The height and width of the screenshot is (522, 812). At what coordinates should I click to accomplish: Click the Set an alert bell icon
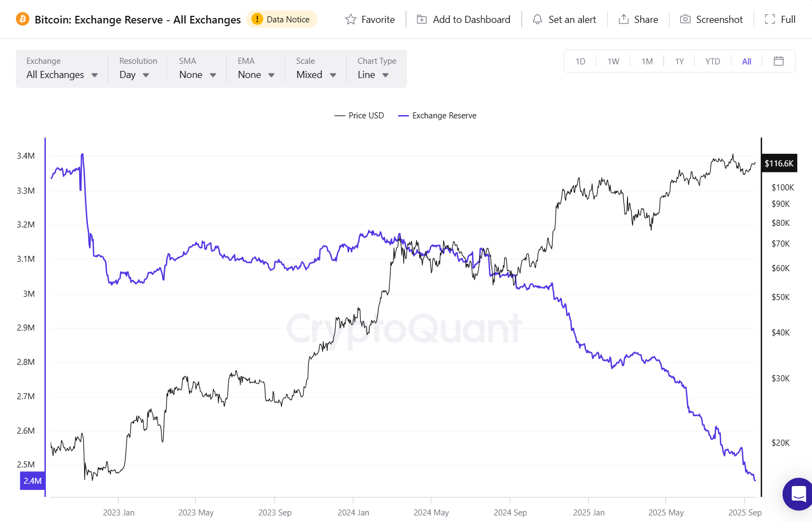coord(538,20)
